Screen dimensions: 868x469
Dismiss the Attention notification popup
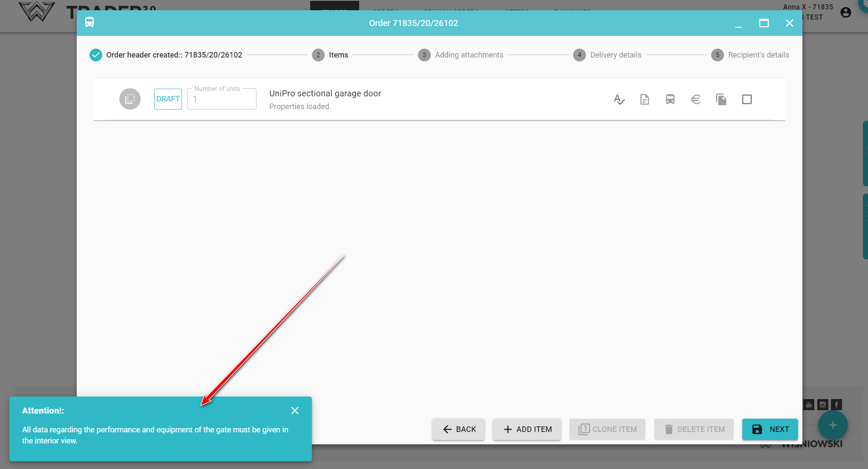[x=294, y=411]
